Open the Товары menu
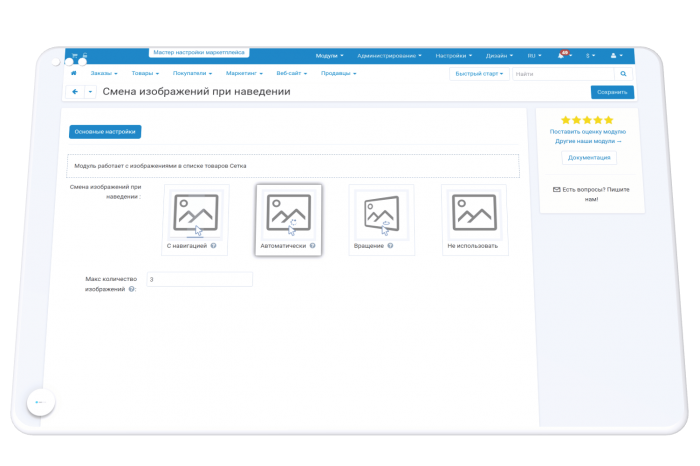This screenshot has width=700, height=466. click(145, 73)
